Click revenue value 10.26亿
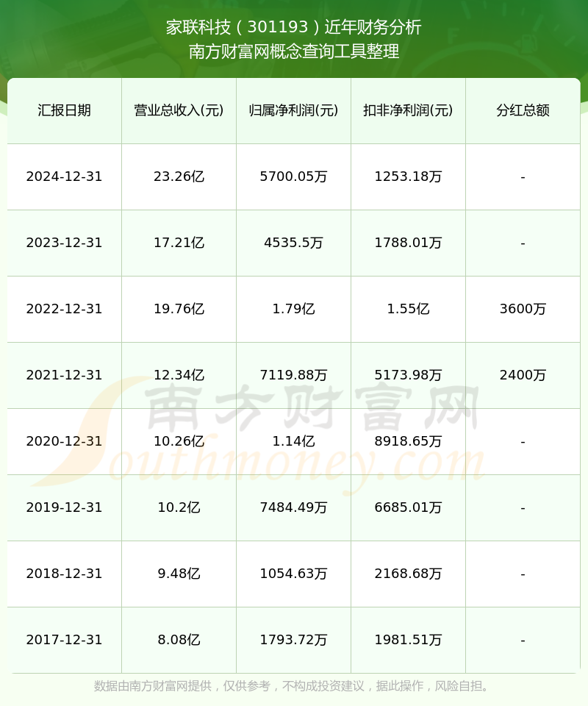This screenshot has width=588, height=706. point(179,441)
